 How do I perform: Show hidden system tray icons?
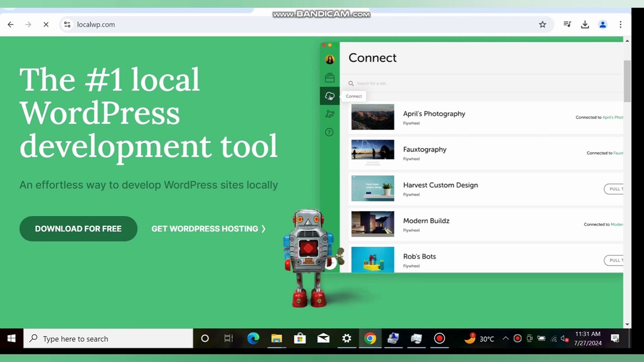pyautogui.click(x=506, y=339)
